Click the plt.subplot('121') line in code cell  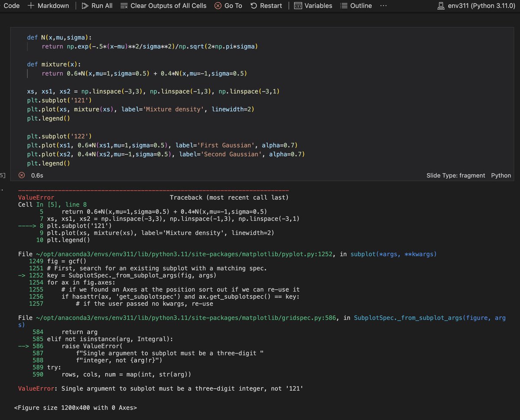pyautogui.click(x=59, y=100)
